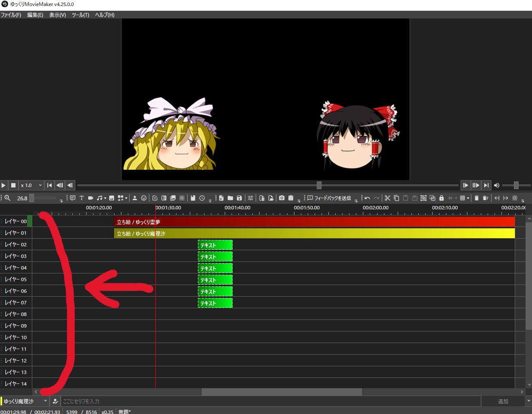Step one frame backward in preview
Viewport: 532px width, 414px height.
point(70,185)
